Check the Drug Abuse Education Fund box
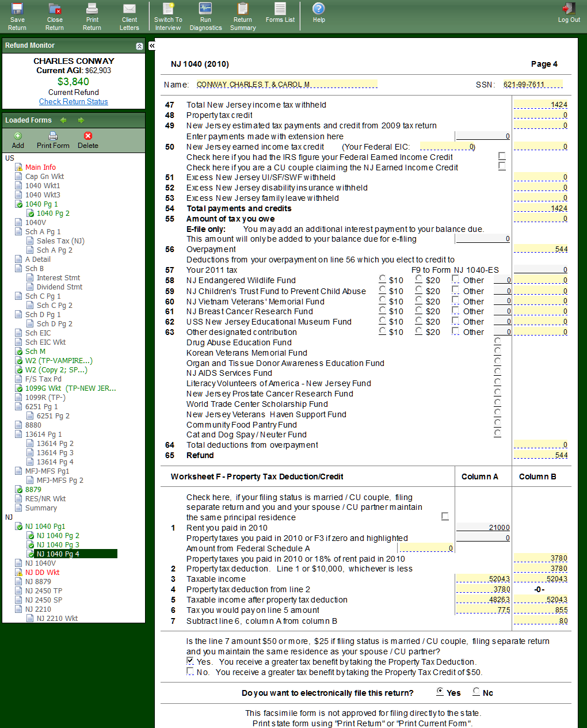Image resolution: width=587 pixels, height=728 pixels. point(497,342)
